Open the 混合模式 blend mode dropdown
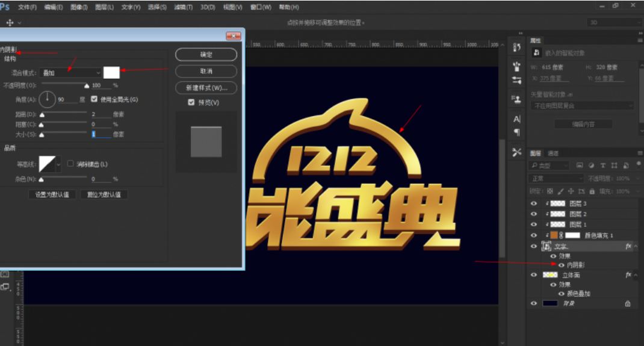This screenshot has height=346, width=644. click(70, 73)
